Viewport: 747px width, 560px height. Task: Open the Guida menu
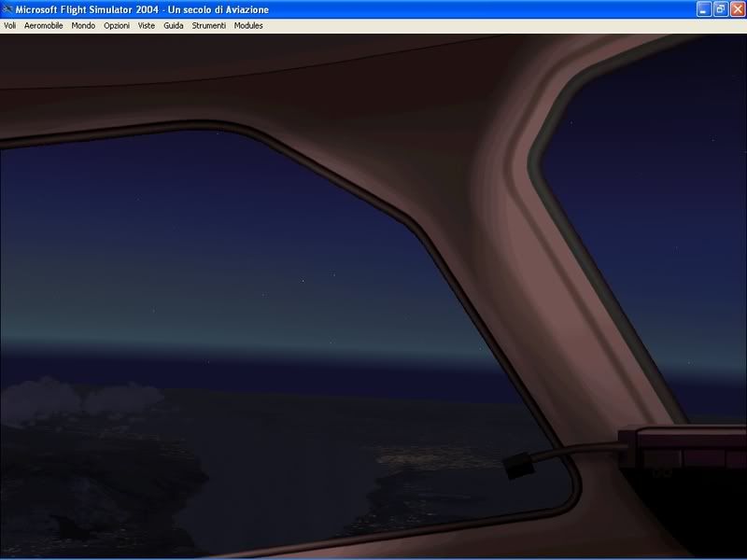[174, 26]
